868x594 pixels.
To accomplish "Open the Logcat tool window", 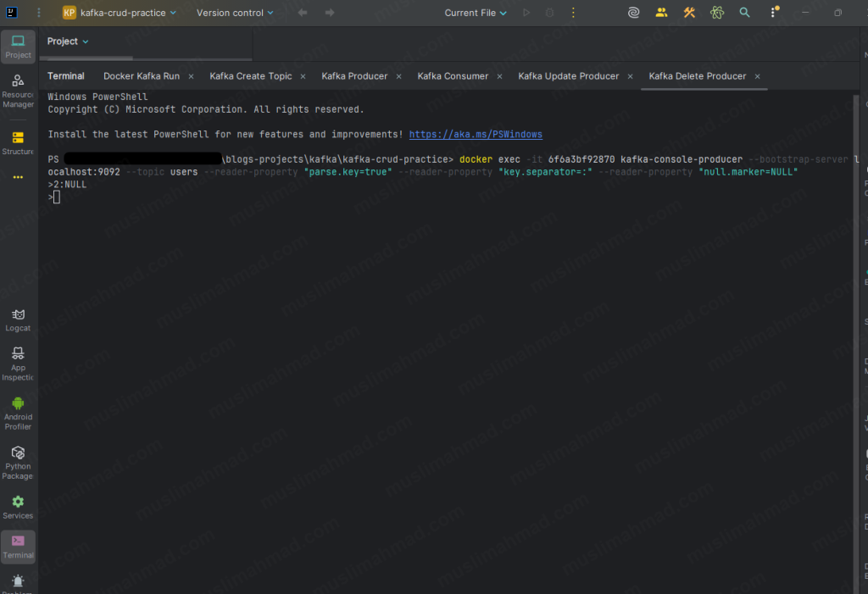I will [18, 320].
